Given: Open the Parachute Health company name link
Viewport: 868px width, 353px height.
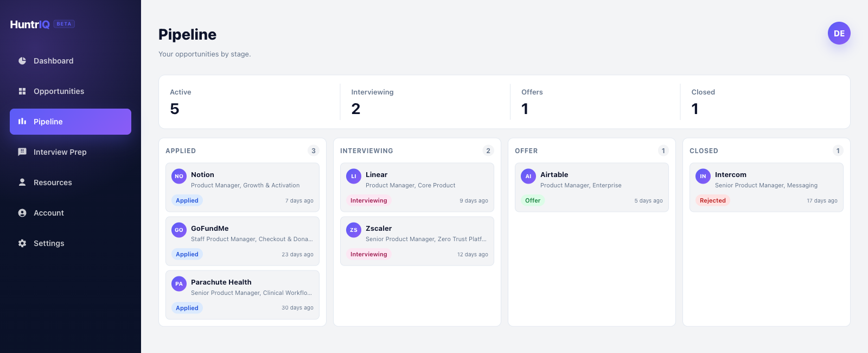Looking at the screenshot, I should tap(221, 282).
